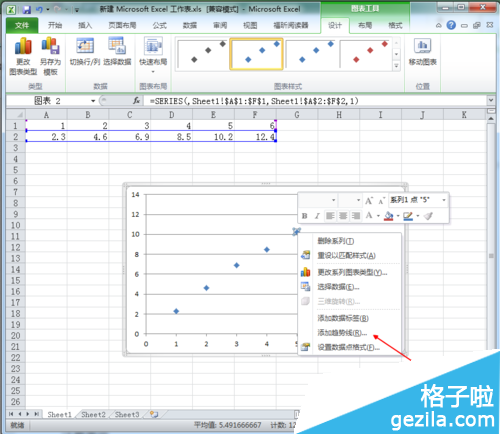Click the shape outline pen icon

(x=408, y=216)
